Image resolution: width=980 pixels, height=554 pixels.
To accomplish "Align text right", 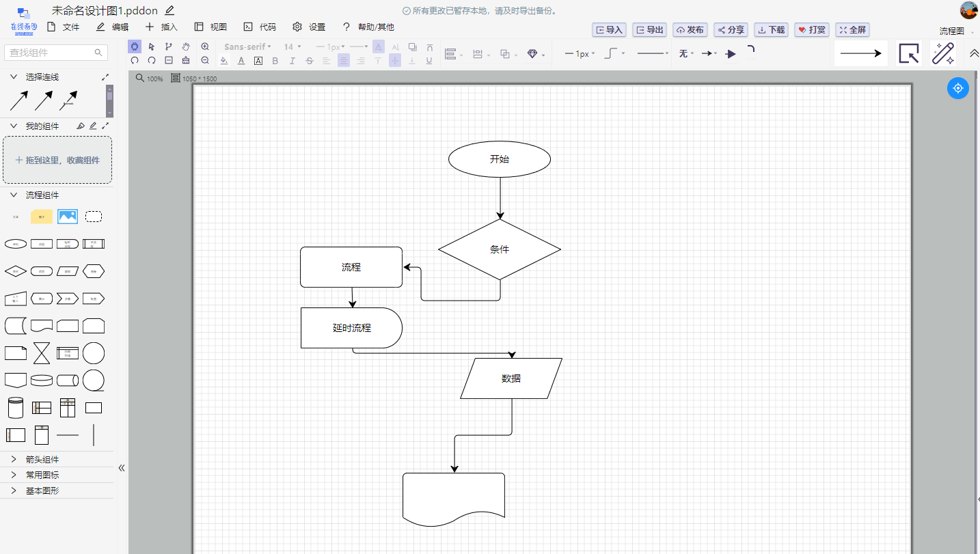I will pyautogui.click(x=361, y=60).
